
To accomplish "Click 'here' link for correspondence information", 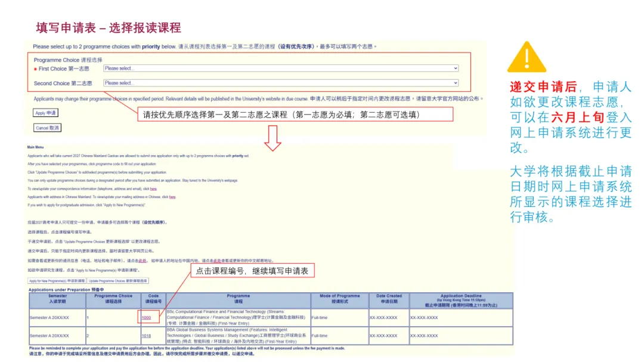I will tap(153, 188).
